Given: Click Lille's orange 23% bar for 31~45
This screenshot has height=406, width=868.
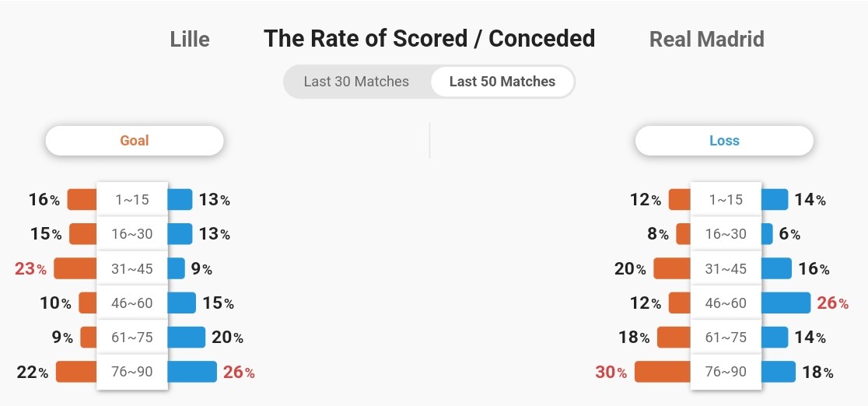Looking at the screenshot, I should pos(75,268).
